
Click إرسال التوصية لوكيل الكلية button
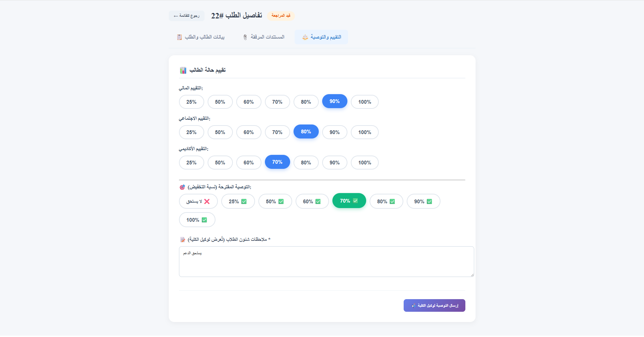pos(434,305)
